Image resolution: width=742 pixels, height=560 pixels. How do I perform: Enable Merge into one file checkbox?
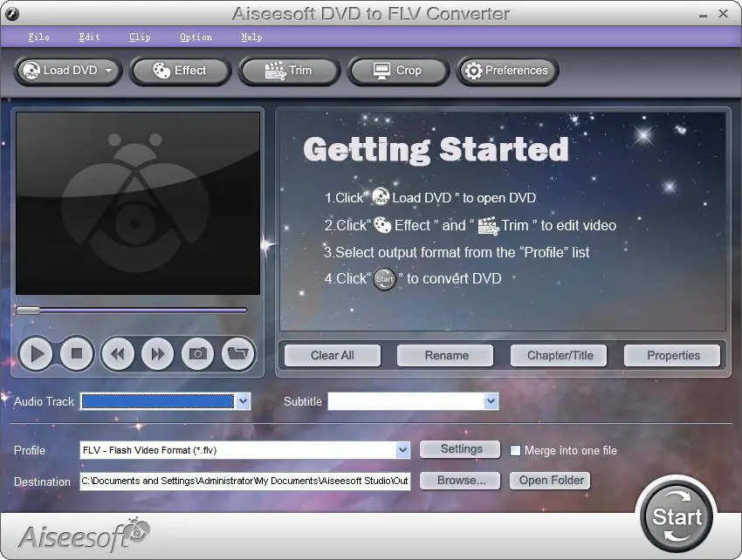tap(515, 450)
